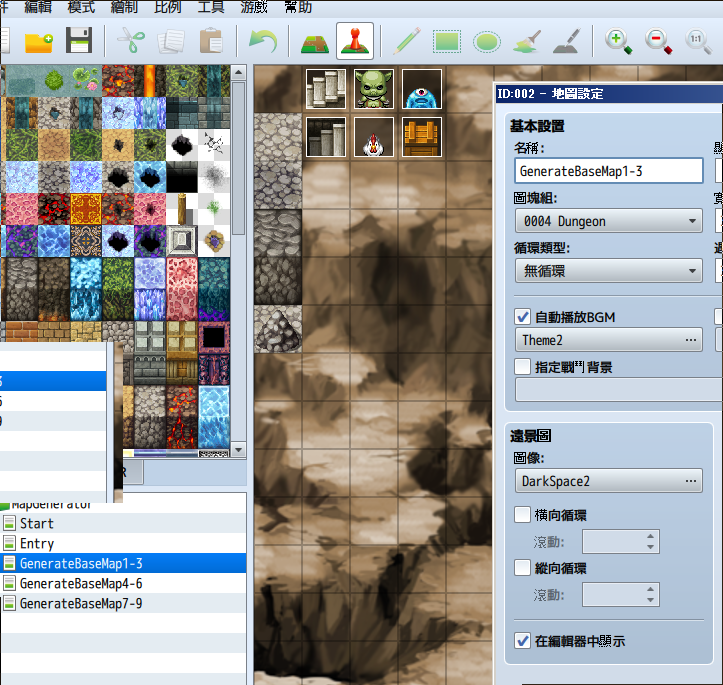Paste using the clipboard icon
This screenshot has width=723, height=685.
pyautogui.click(x=211, y=41)
